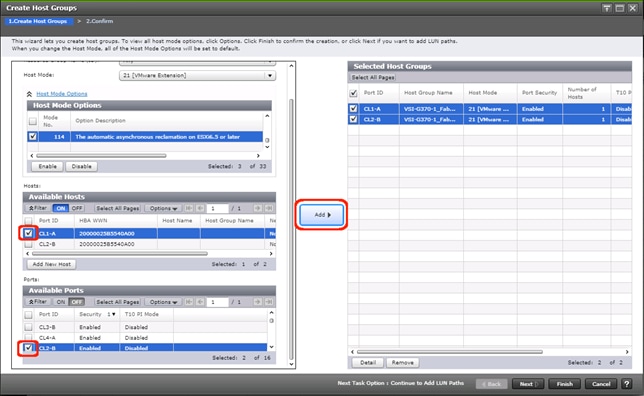Turn filter OFF in Available Ports
644x396 pixels.
[77, 302]
